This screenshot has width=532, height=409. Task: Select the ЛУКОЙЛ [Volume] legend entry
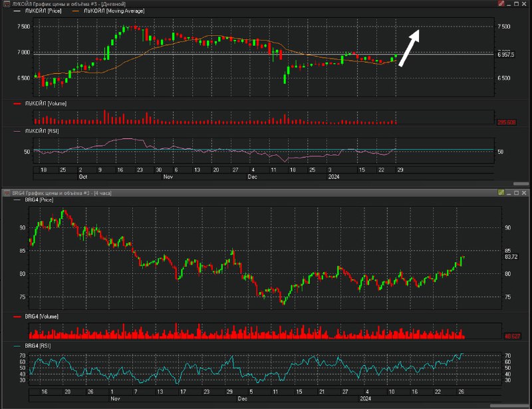click(x=45, y=104)
